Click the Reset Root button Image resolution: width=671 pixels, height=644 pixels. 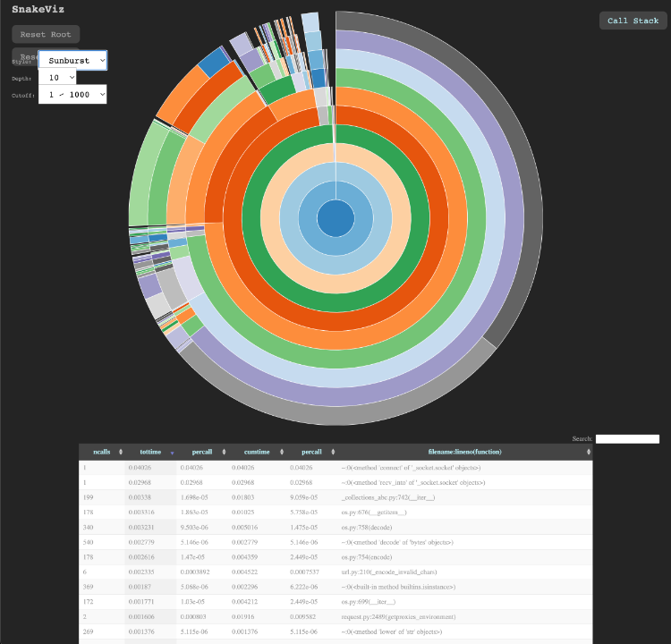pyautogui.click(x=46, y=34)
